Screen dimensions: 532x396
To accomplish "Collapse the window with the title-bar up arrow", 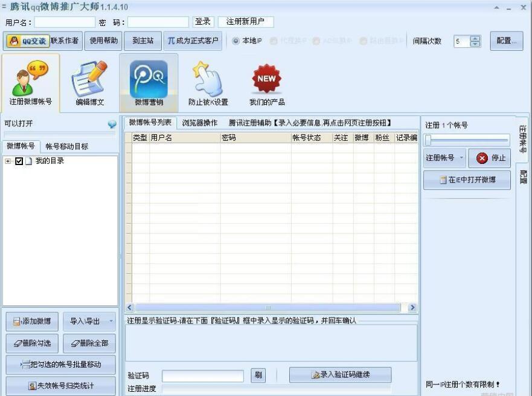I will click(x=496, y=7).
